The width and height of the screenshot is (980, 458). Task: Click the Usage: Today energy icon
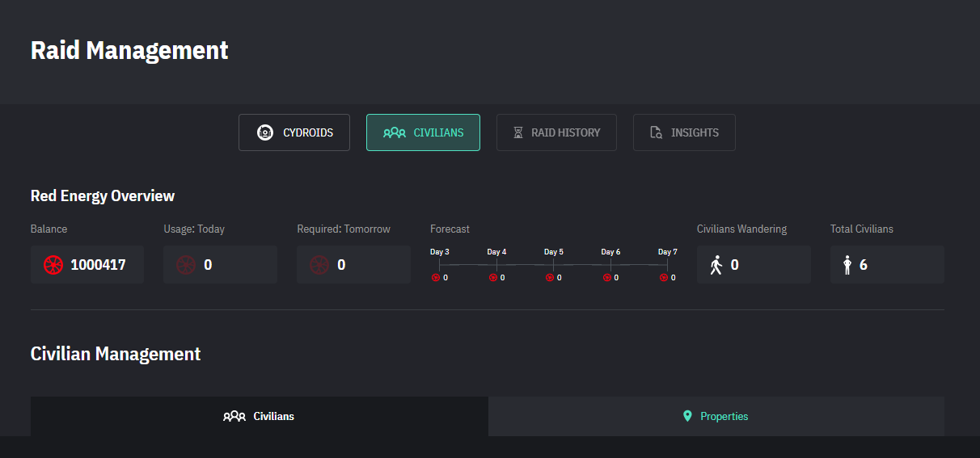tap(186, 265)
